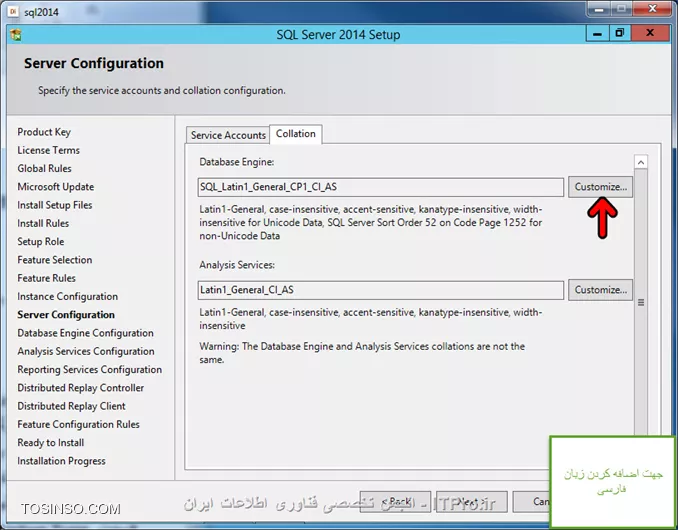Select Setup Role step
Screen dimensions: 678x530
(41, 241)
